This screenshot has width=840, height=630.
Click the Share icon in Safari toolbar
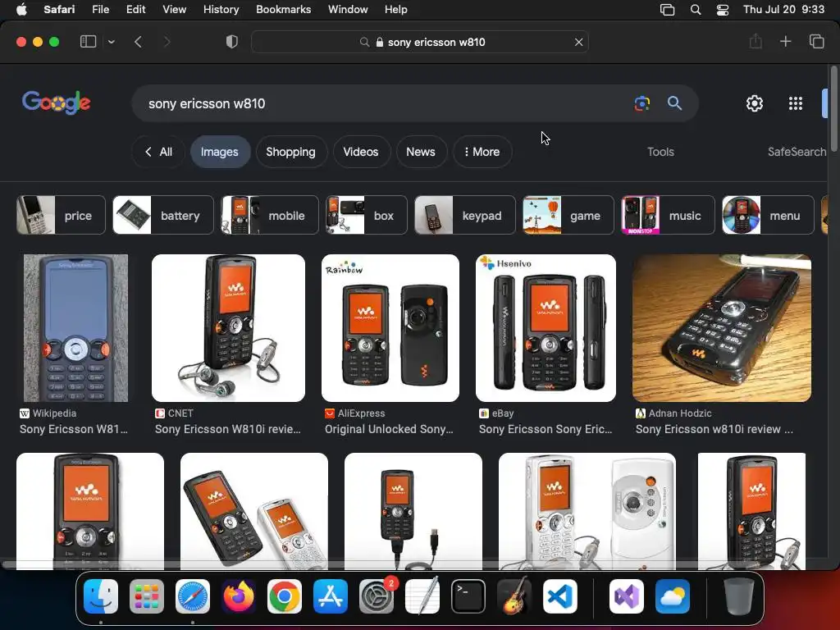pos(756,41)
